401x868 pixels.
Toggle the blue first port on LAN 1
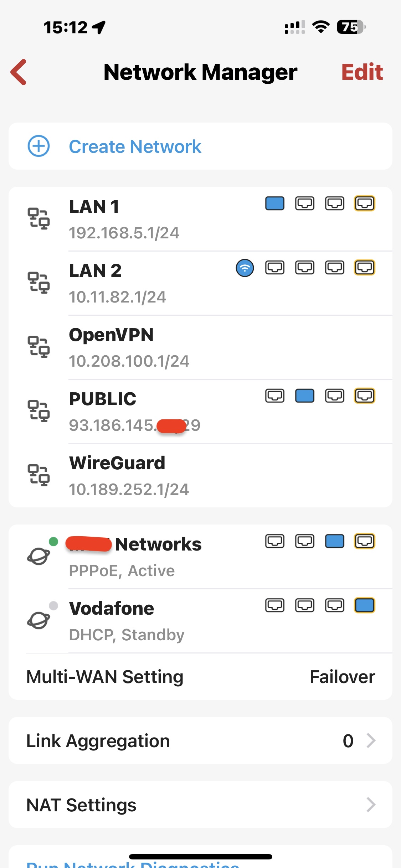(x=275, y=203)
